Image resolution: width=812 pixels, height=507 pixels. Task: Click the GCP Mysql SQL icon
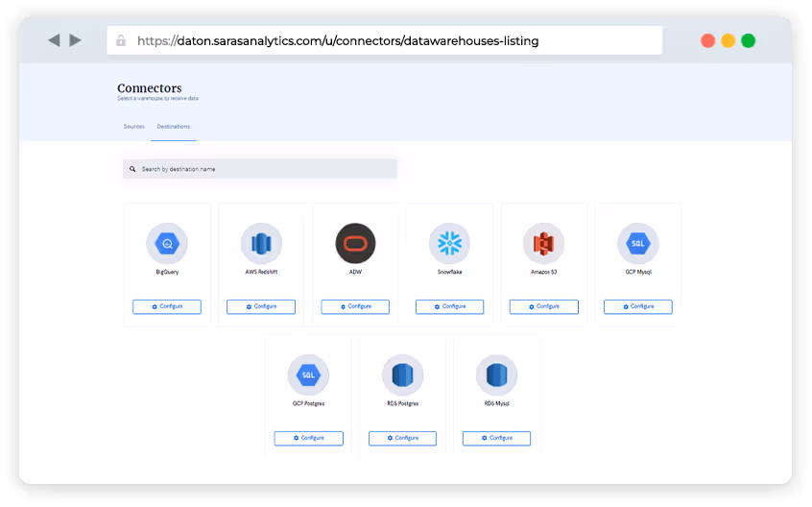click(638, 243)
